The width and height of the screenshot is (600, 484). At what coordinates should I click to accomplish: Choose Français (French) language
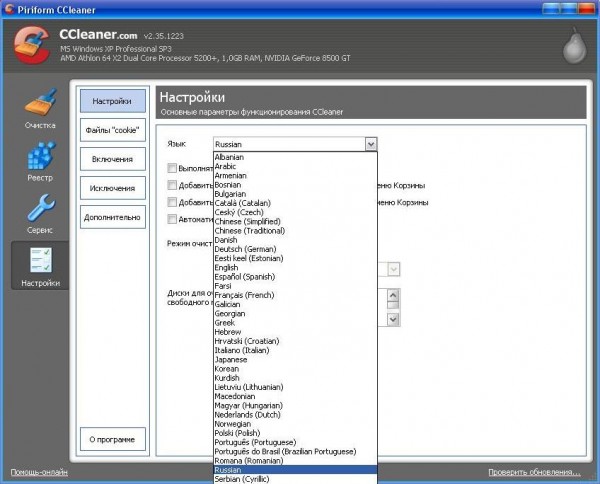click(x=295, y=295)
